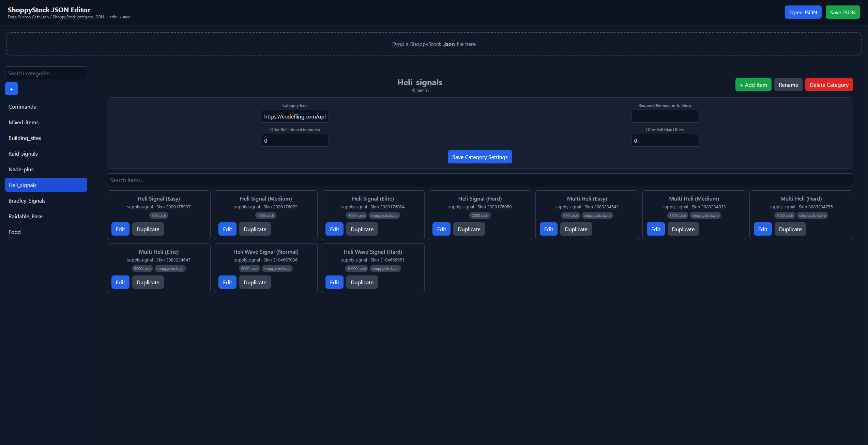Click the 4000 cash price tag
The height and width of the screenshot is (445, 868).
[x=356, y=216]
